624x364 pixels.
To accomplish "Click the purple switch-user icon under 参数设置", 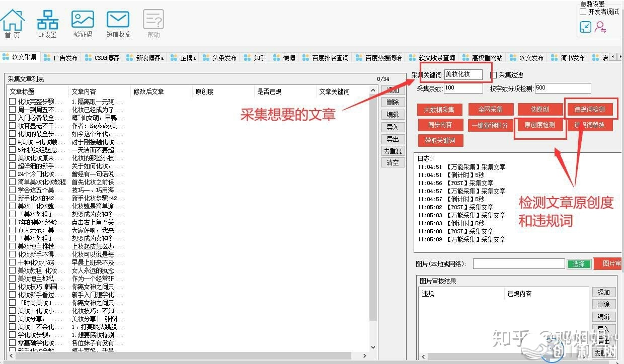I will coord(600,27).
